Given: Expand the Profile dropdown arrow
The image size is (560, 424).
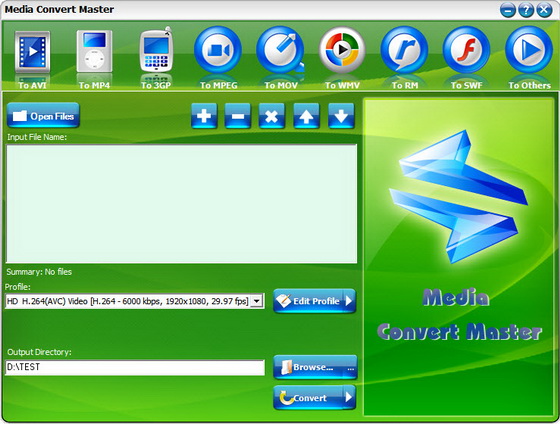Looking at the screenshot, I should click(256, 301).
